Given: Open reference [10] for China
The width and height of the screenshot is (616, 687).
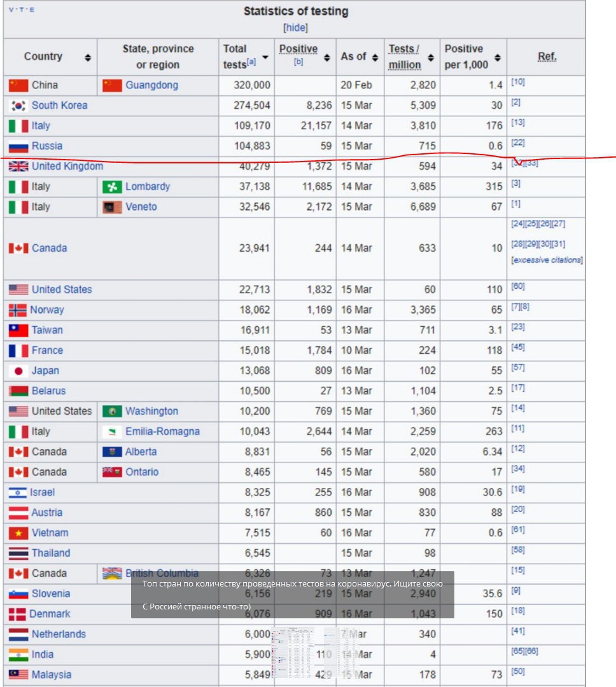Looking at the screenshot, I should click(518, 82).
